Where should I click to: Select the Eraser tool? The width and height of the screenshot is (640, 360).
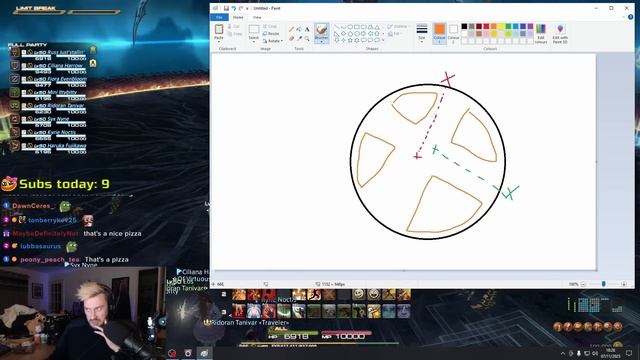click(x=291, y=39)
